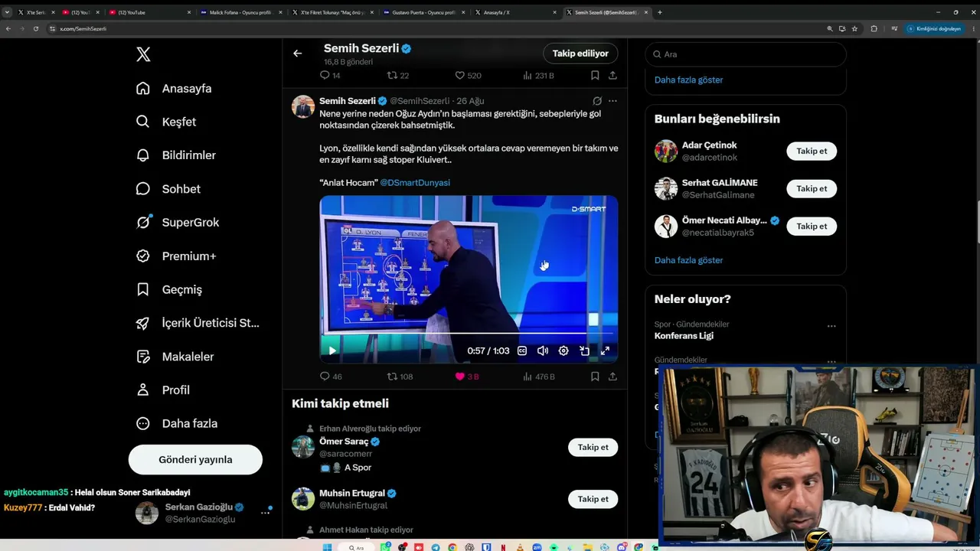Expand video to fullscreen
980x551 pixels.
click(605, 350)
